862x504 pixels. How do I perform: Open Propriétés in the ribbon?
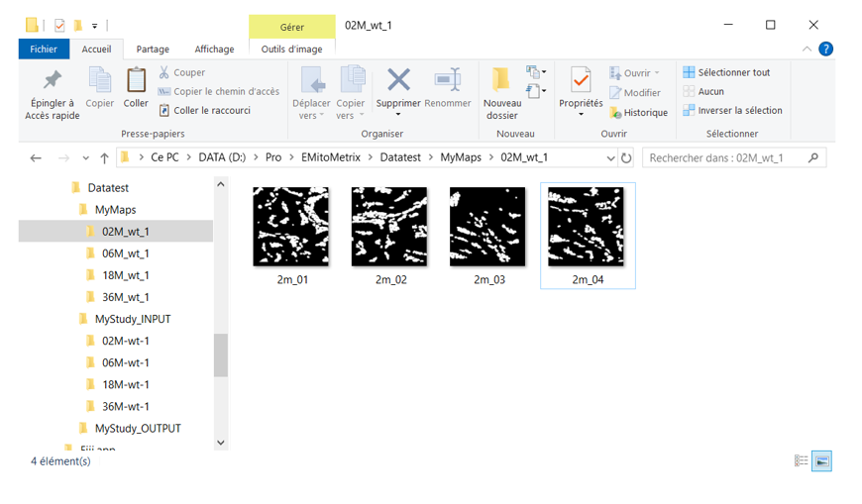click(x=581, y=80)
